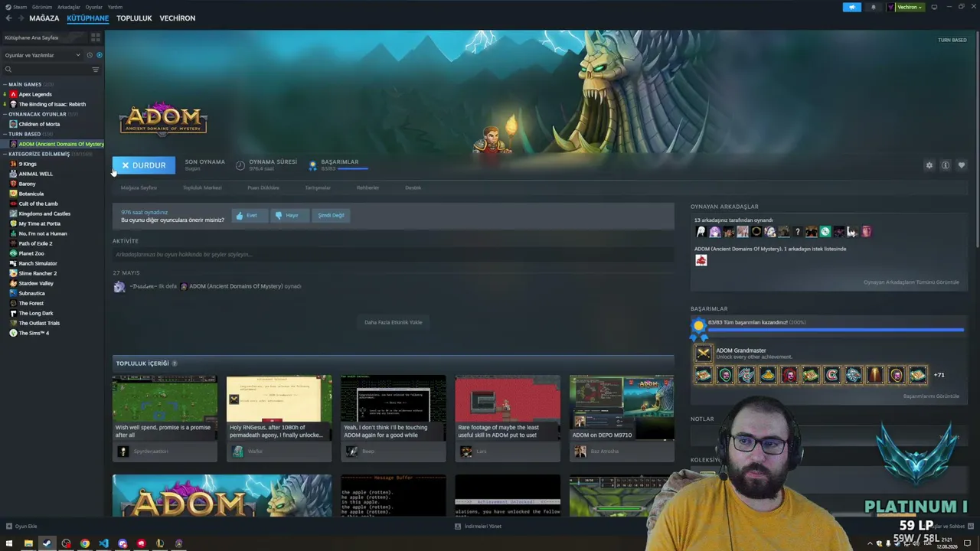
Task: Select 9 Kings in the game list
Action: (x=28, y=164)
